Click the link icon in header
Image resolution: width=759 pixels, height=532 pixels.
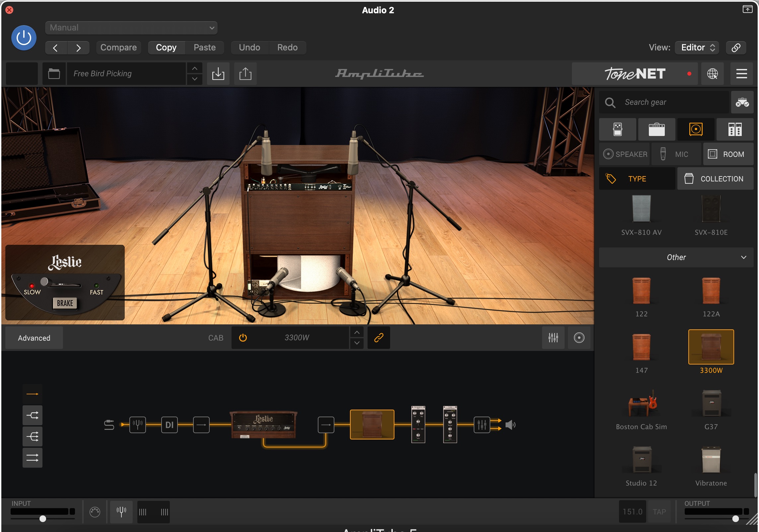(736, 48)
